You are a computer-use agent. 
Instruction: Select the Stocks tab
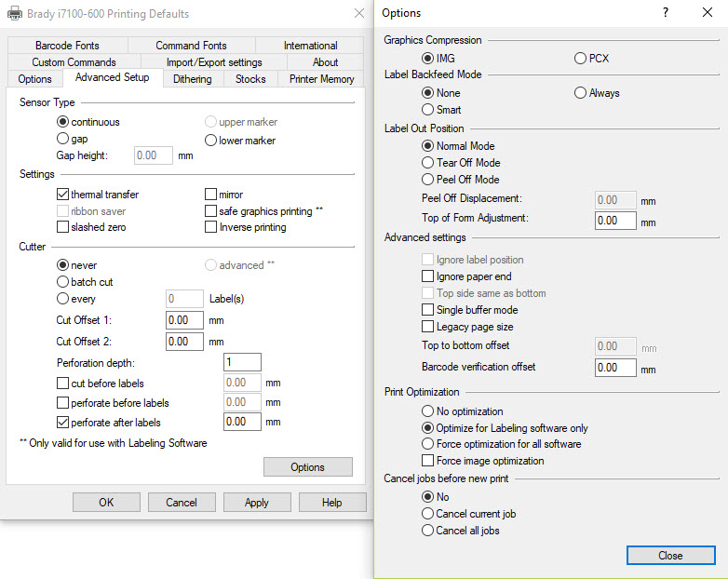[x=250, y=79]
